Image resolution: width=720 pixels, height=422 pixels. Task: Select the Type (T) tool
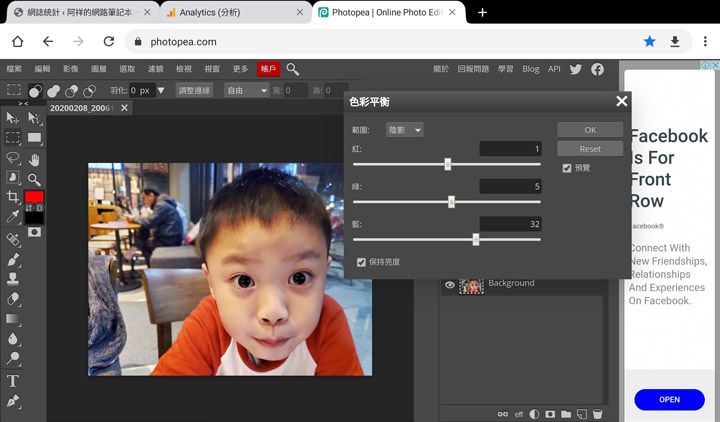tap(13, 381)
